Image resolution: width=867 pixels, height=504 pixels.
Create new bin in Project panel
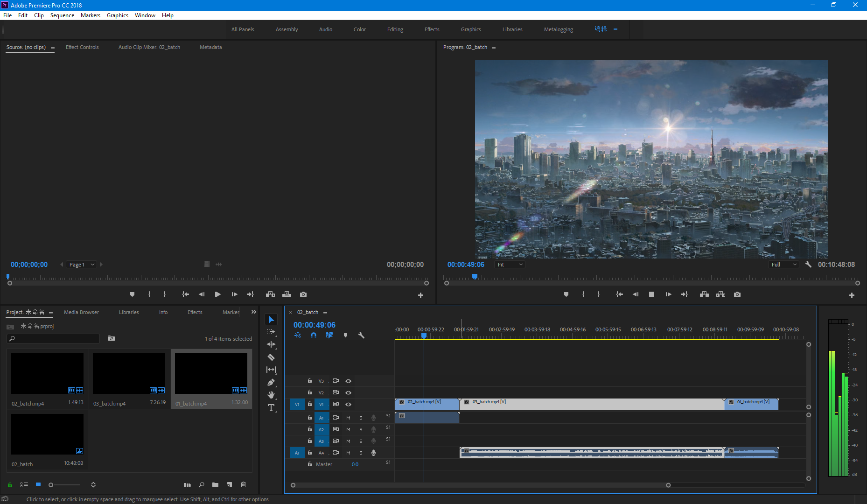[215, 485]
